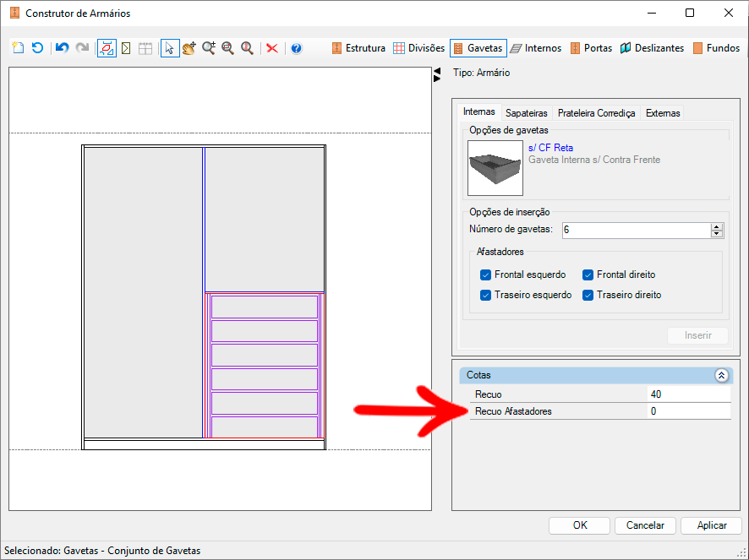
Task: Select the bottom drawer in preview
Action: [x=264, y=427]
